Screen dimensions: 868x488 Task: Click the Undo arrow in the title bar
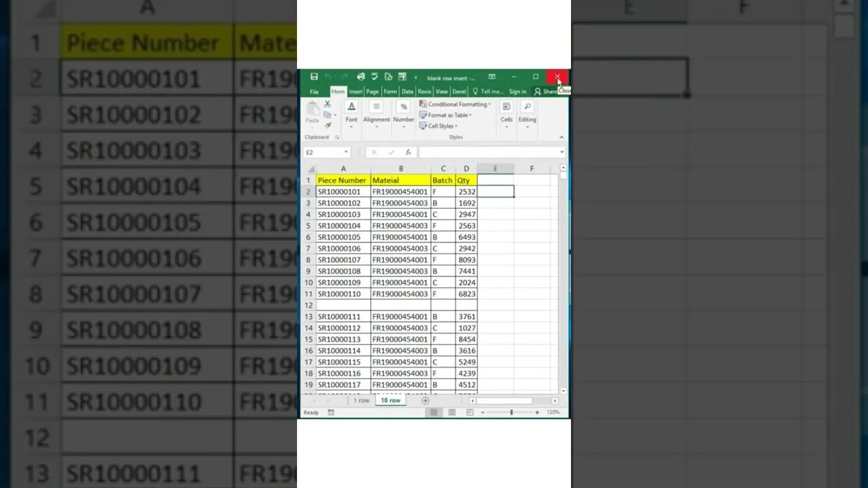(328, 77)
